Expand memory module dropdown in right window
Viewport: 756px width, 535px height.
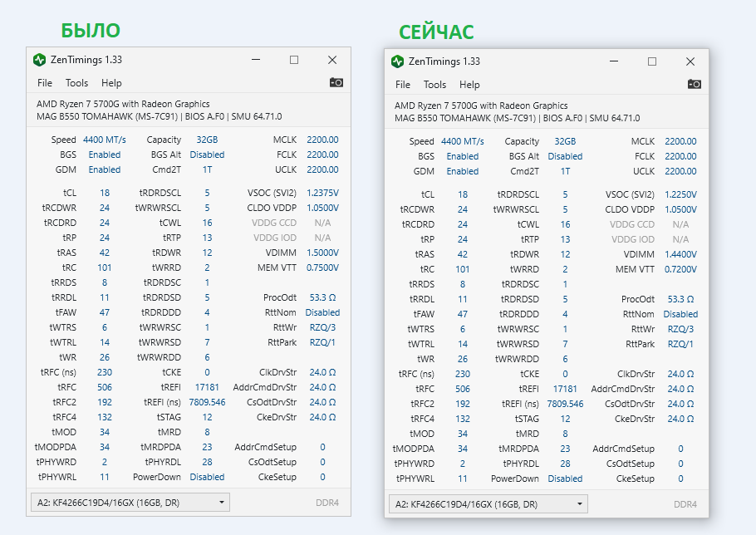point(580,504)
